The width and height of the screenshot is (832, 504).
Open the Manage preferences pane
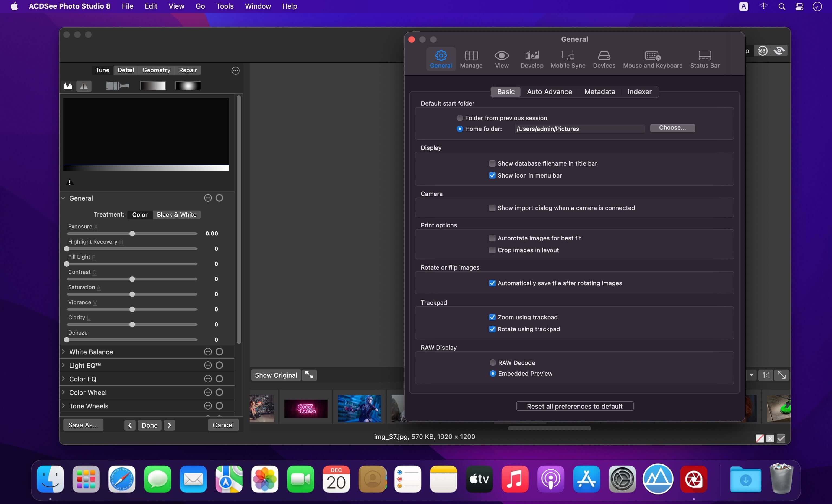coord(471,59)
